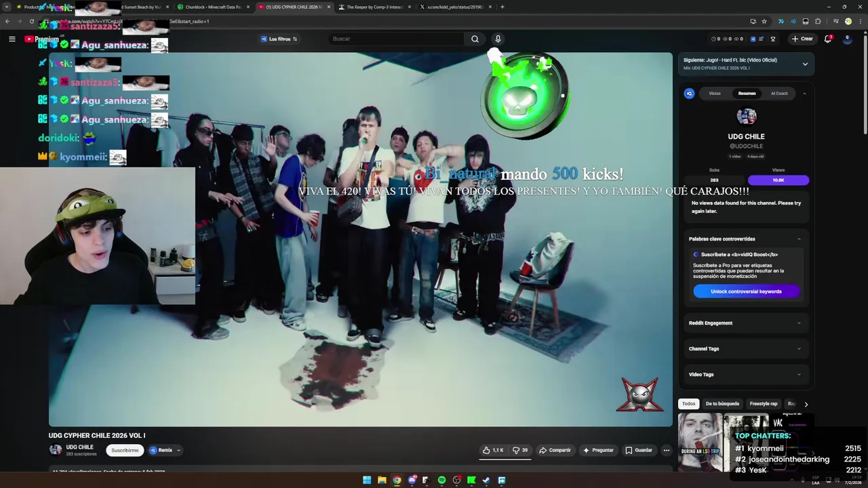Image resolution: width=868 pixels, height=488 pixels.
Task: Expand the Siguiente mix playlist chevron
Action: pyautogui.click(x=805, y=64)
